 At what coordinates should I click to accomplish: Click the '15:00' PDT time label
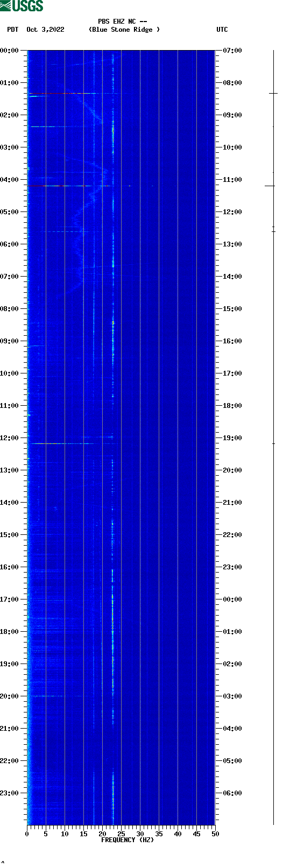coord(10,535)
